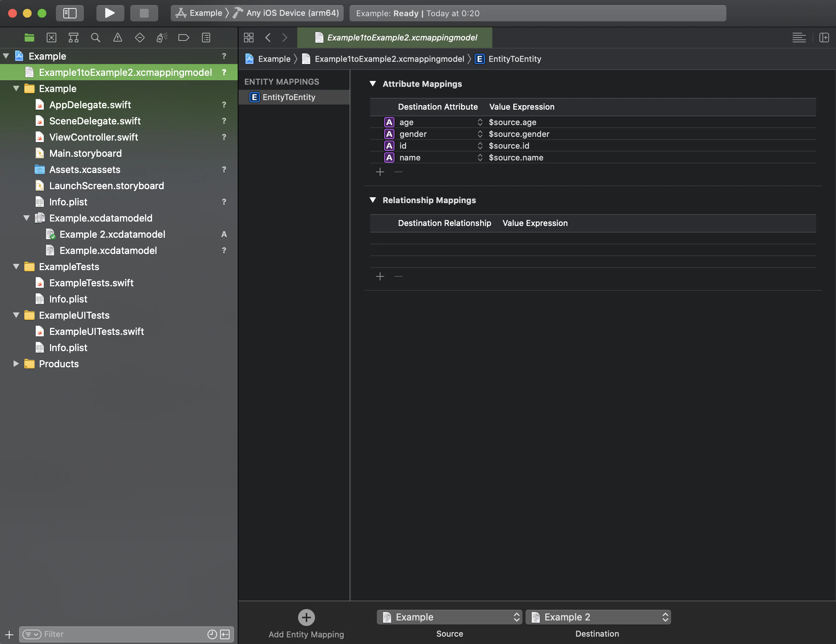Add a new editor pane

click(x=824, y=38)
